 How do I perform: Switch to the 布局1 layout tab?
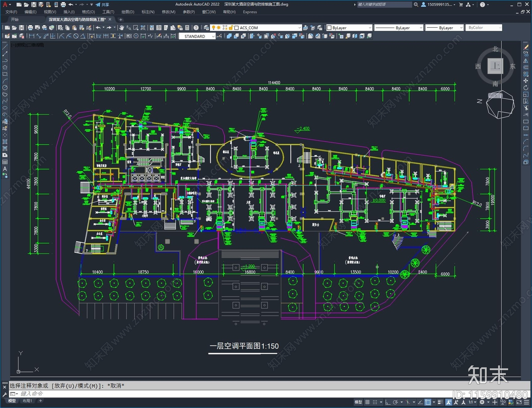[x=27, y=401]
